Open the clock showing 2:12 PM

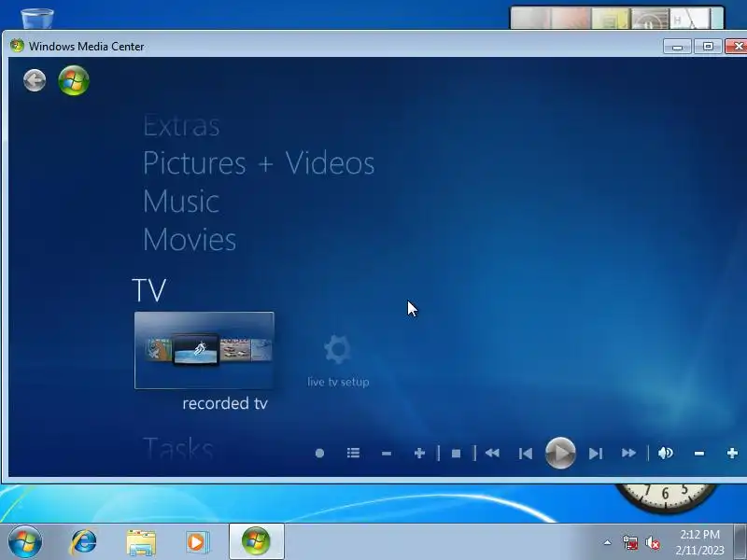(699, 542)
